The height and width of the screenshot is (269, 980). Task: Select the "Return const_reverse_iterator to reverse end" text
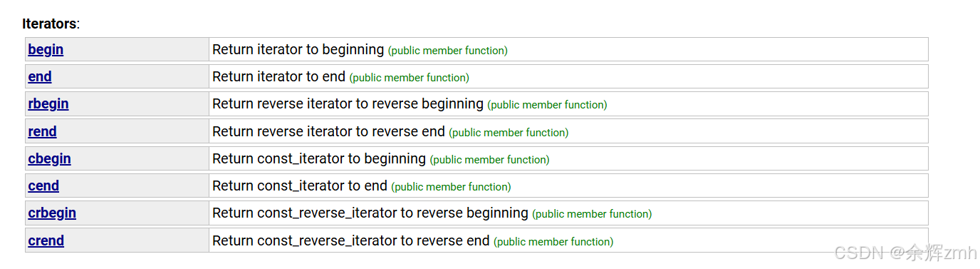tap(351, 240)
